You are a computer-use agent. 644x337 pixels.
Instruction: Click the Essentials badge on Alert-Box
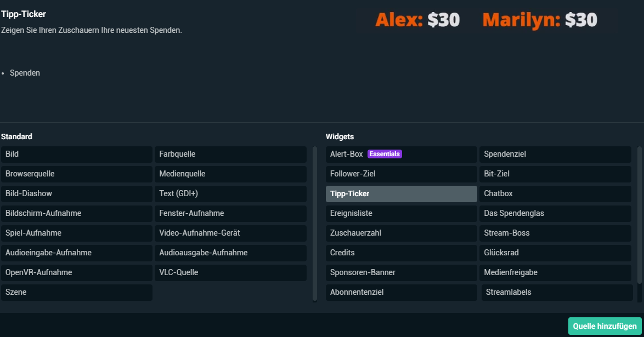pos(385,155)
